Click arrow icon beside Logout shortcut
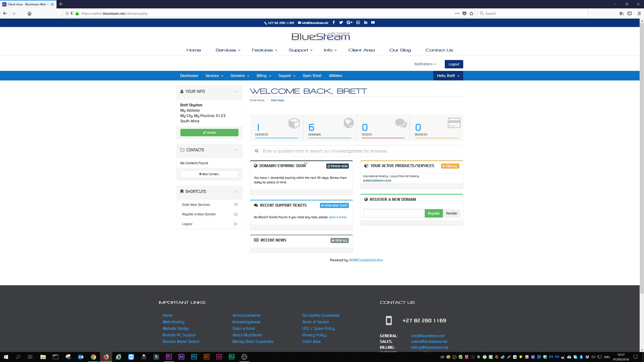The image size is (644, 362). tap(236, 224)
